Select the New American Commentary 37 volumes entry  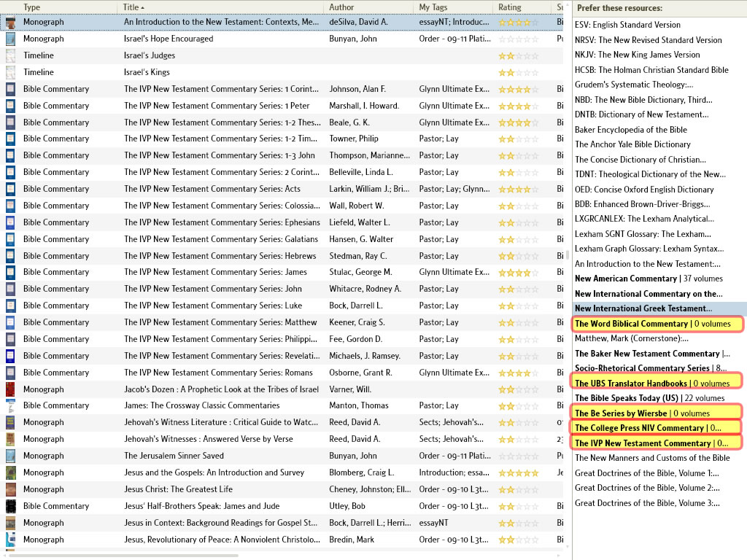click(649, 279)
